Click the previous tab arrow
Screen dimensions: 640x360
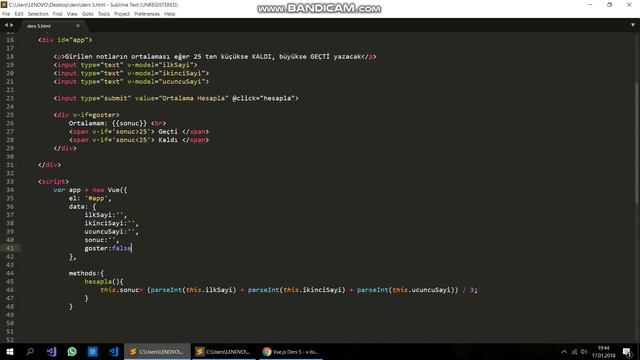pyautogui.click(x=6, y=25)
